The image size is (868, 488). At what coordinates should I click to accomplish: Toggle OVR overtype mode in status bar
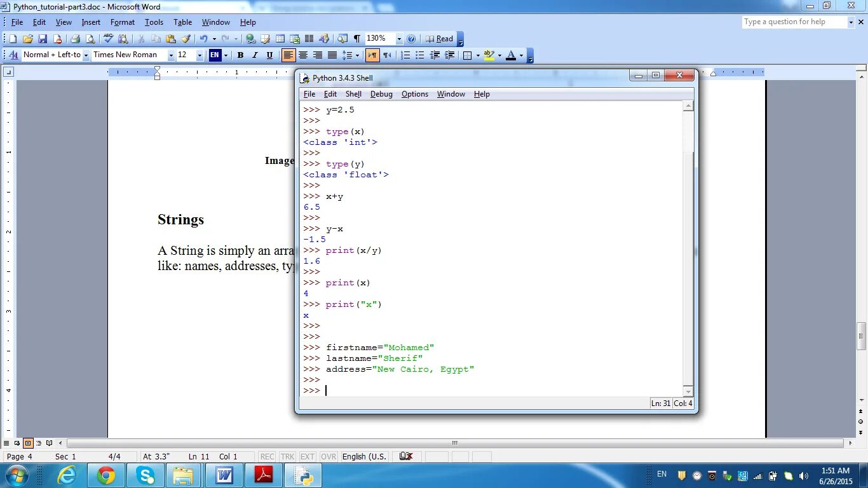(329, 456)
